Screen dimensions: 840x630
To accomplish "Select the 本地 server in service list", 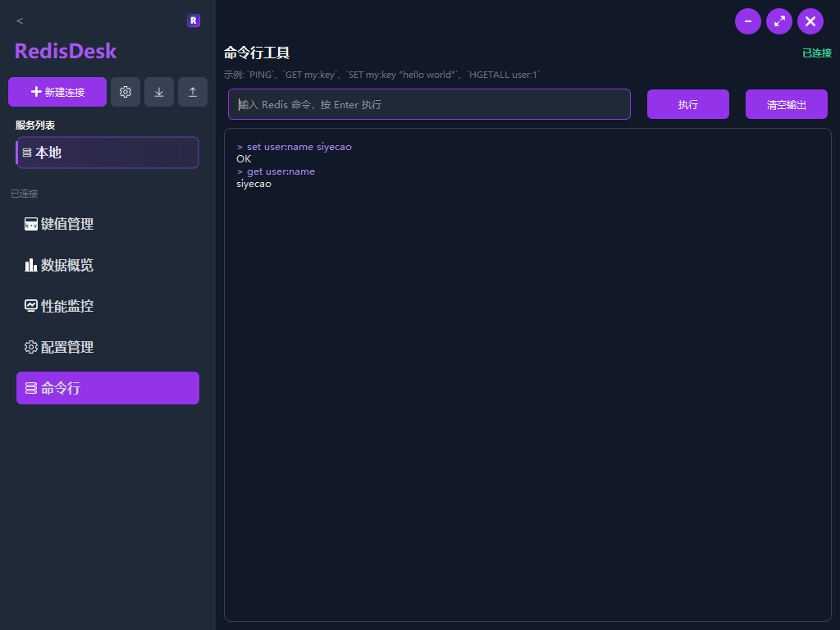I will 107,153.
